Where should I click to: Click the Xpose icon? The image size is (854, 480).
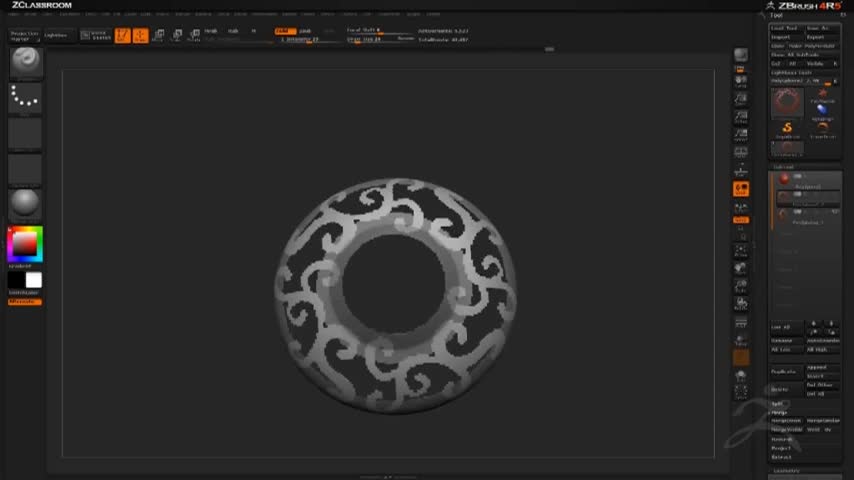click(x=741, y=393)
